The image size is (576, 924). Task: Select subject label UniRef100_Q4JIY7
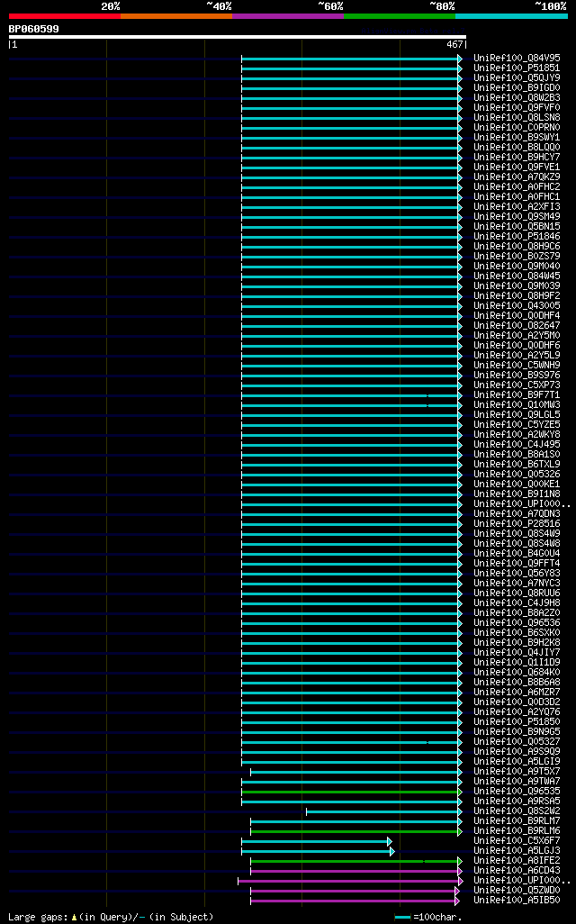pyautogui.click(x=517, y=652)
